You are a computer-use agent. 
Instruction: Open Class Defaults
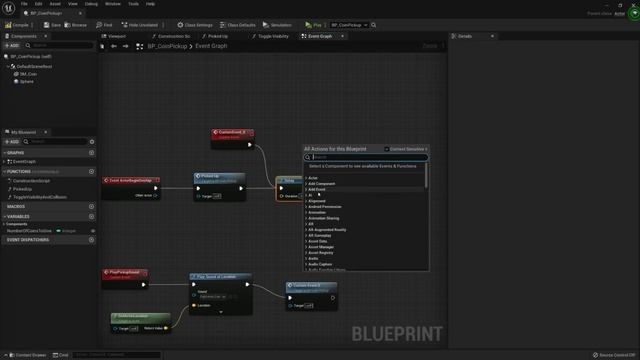tap(238, 25)
